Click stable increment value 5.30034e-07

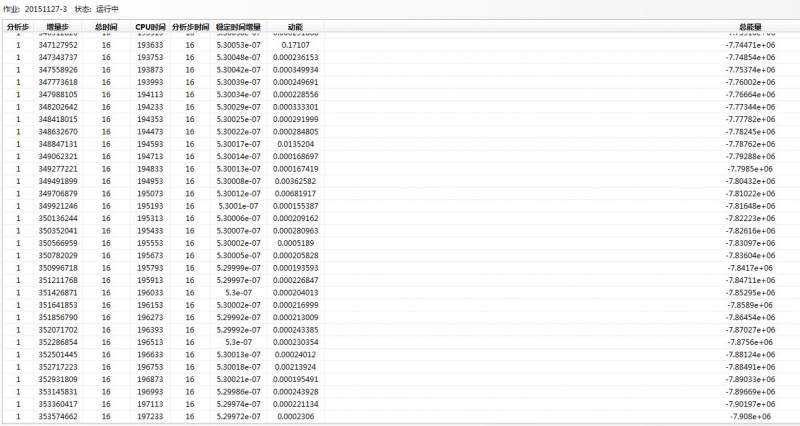click(x=238, y=94)
